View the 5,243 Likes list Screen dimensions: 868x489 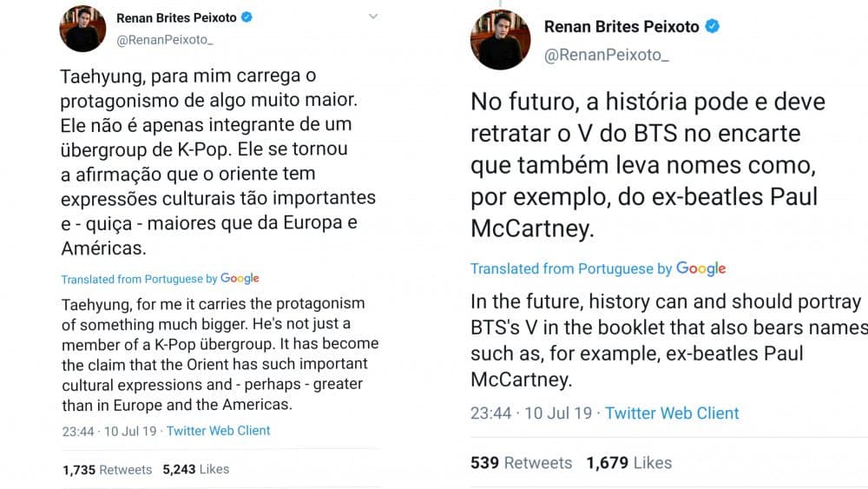click(196, 469)
